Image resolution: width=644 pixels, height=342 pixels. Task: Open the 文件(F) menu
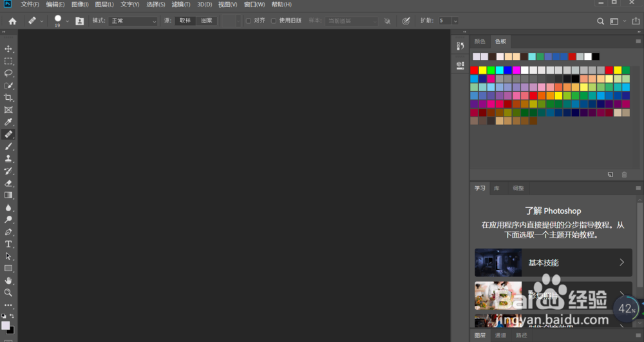pos(30,4)
